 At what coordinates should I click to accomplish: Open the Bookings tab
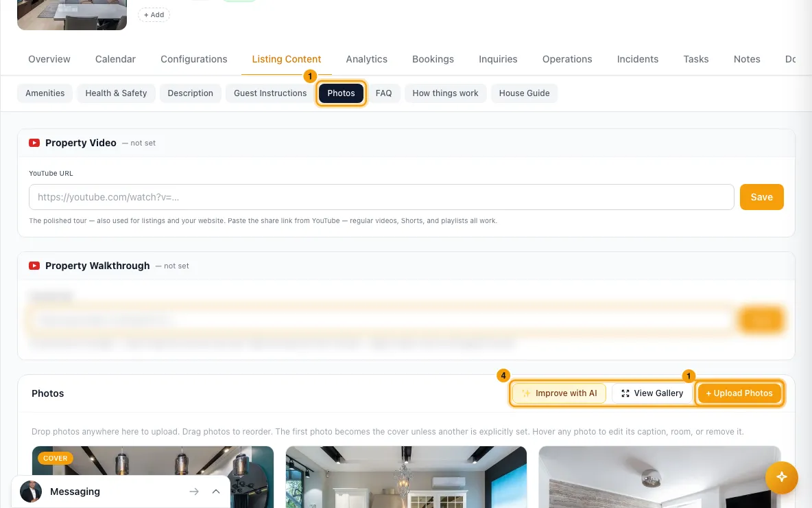pos(433,59)
